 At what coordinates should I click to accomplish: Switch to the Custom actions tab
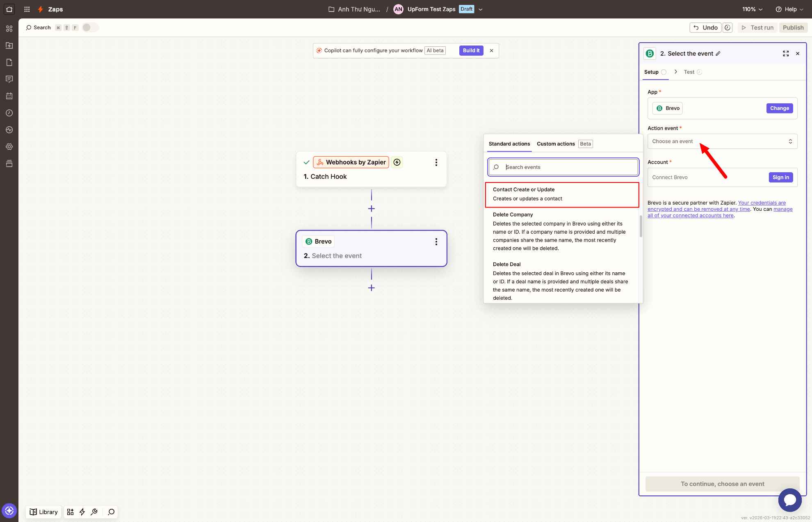coord(556,144)
